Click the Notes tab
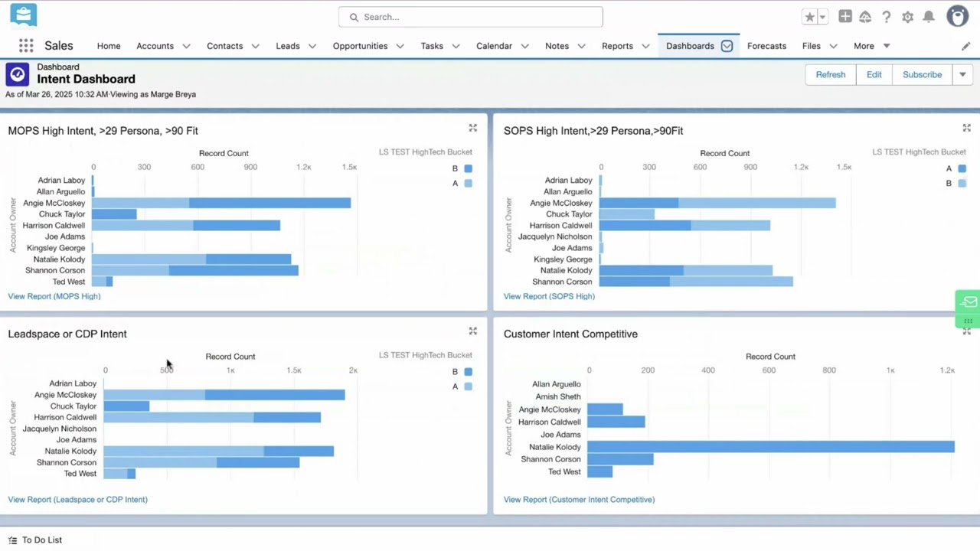Viewport: 980px width, 551px height. pos(557,46)
